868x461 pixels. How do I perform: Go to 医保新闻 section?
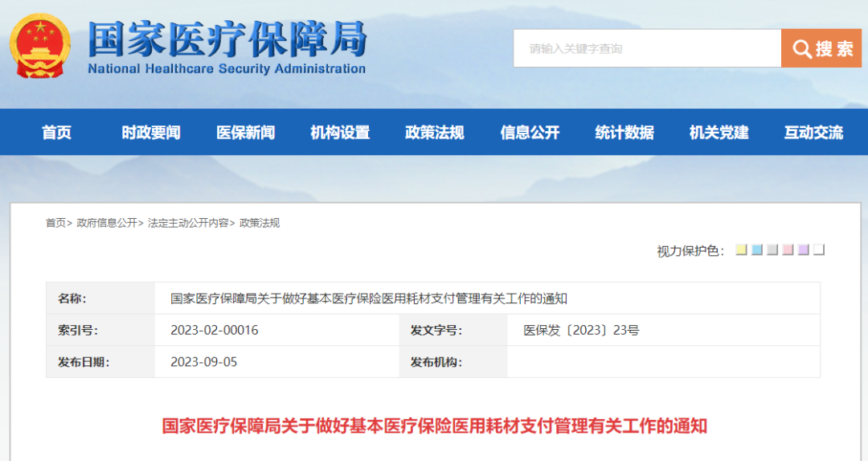pyautogui.click(x=246, y=133)
